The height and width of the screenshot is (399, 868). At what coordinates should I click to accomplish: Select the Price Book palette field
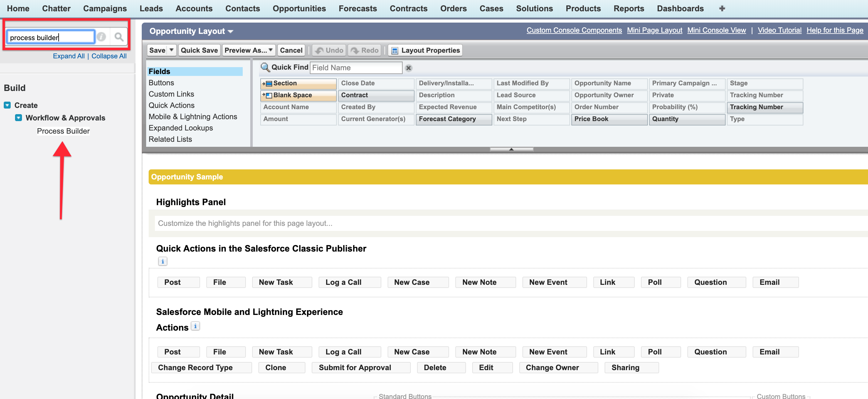tap(609, 119)
